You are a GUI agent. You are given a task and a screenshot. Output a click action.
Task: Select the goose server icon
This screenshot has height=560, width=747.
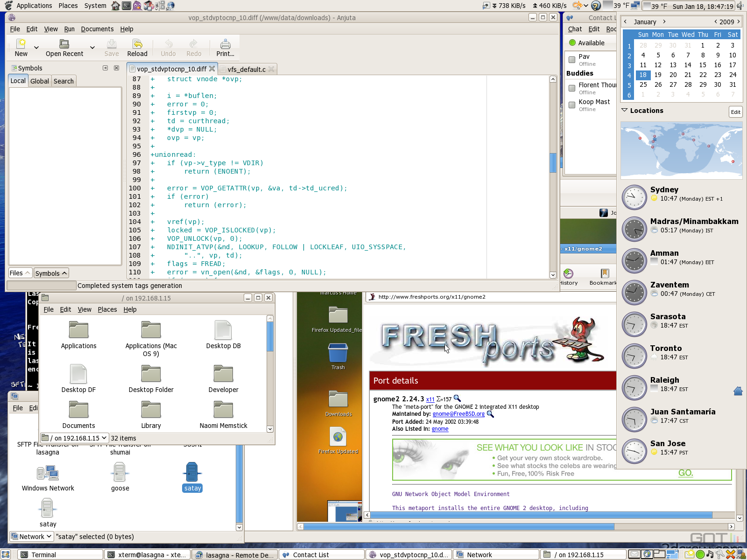120,472
